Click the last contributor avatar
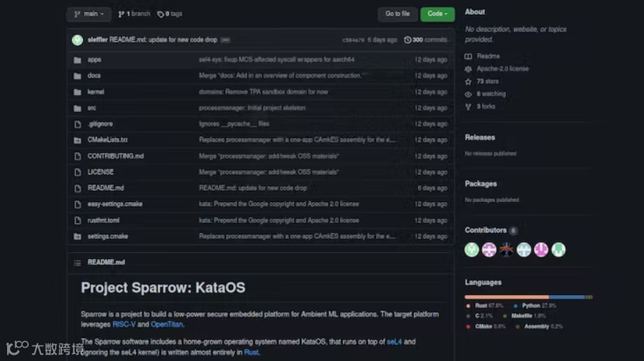 click(x=559, y=250)
